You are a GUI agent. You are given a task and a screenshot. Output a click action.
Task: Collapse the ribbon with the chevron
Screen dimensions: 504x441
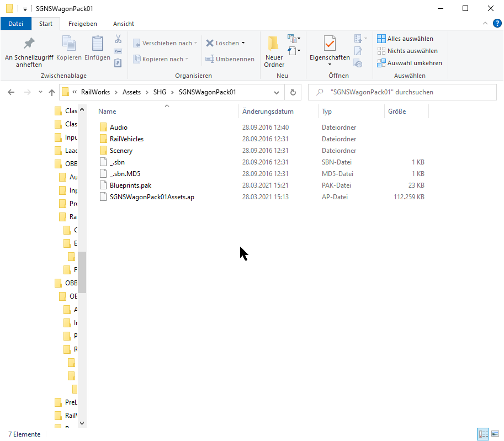485,24
